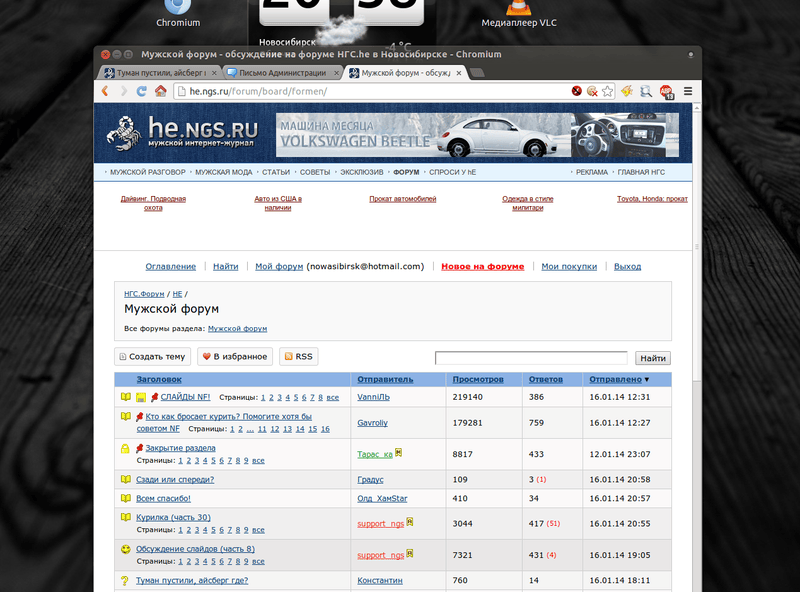Open the weather clock widget on desktop
The width and height of the screenshot is (800, 592).
tap(342, 23)
